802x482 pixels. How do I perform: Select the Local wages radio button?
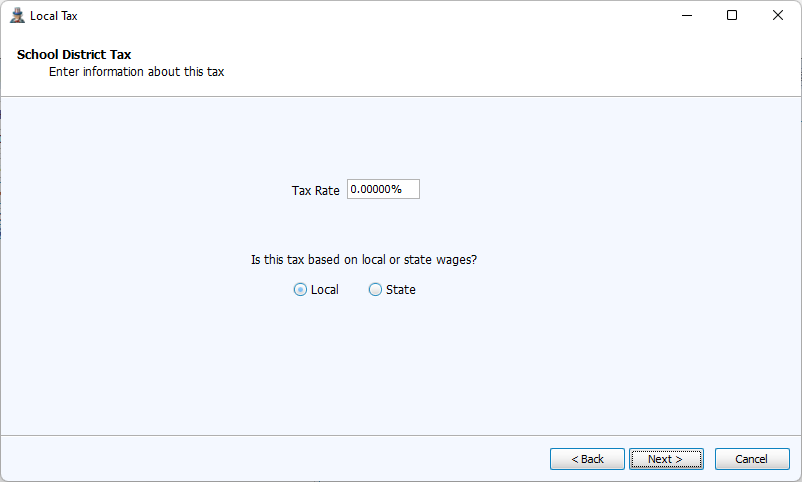[x=300, y=290]
